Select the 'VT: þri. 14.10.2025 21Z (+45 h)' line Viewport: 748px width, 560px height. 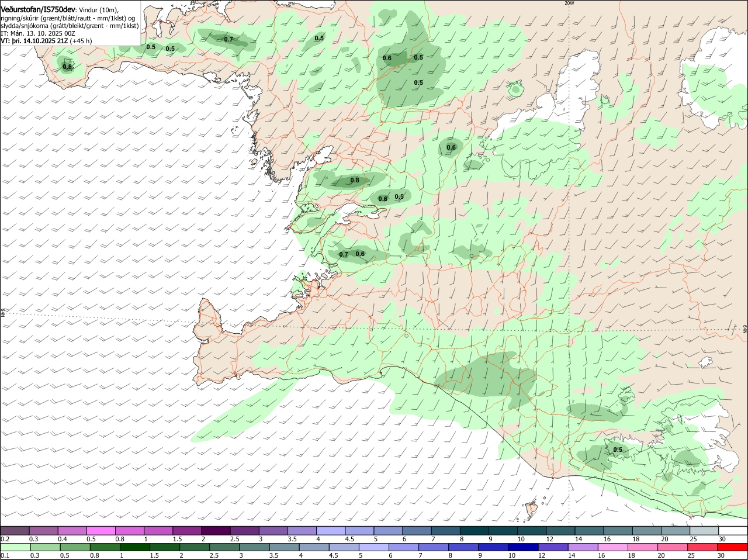(46, 41)
